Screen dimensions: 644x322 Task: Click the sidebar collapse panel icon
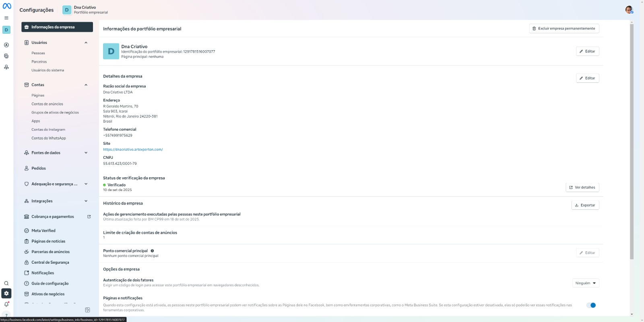coord(87,310)
